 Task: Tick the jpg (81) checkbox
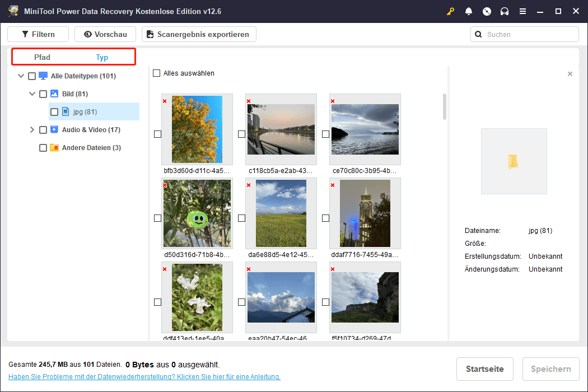point(54,112)
